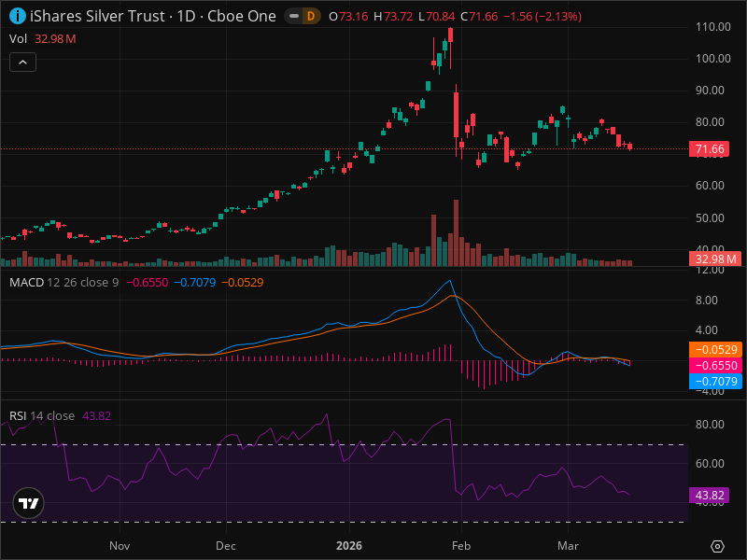The width and height of the screenshot is (747, 560).
Task: Click the open price O73.16 readout
Action: (348, 17)
